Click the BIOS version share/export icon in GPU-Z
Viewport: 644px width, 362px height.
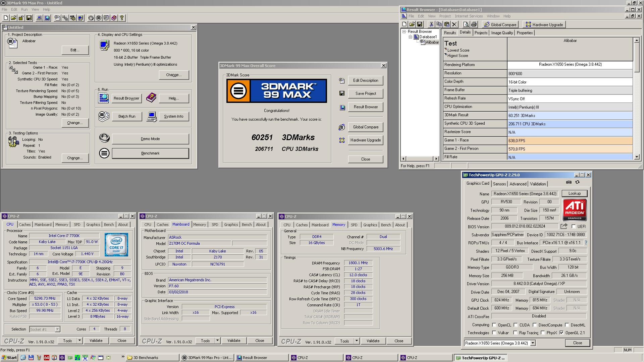(x=564, y=226)
